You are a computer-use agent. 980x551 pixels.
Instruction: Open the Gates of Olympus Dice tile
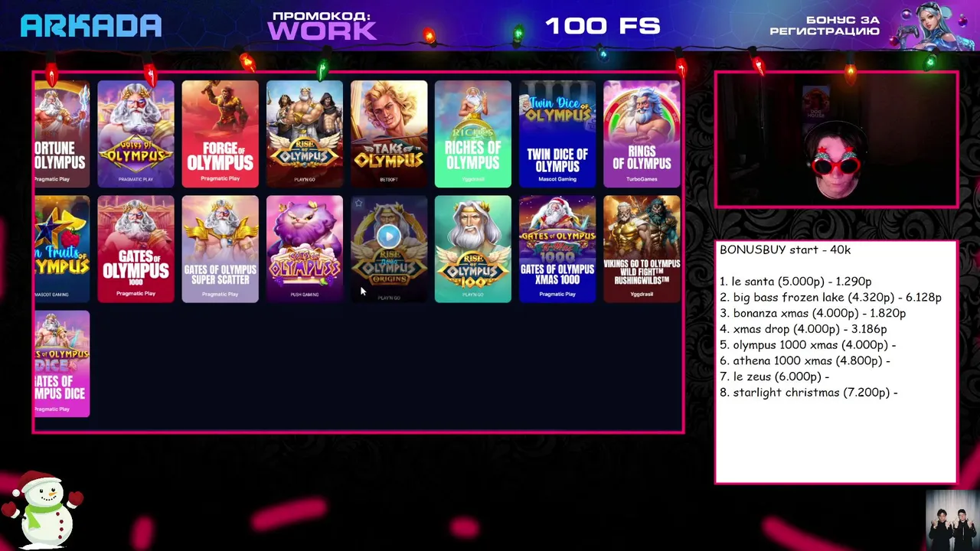pyautogui.click(x=62, y=364)
